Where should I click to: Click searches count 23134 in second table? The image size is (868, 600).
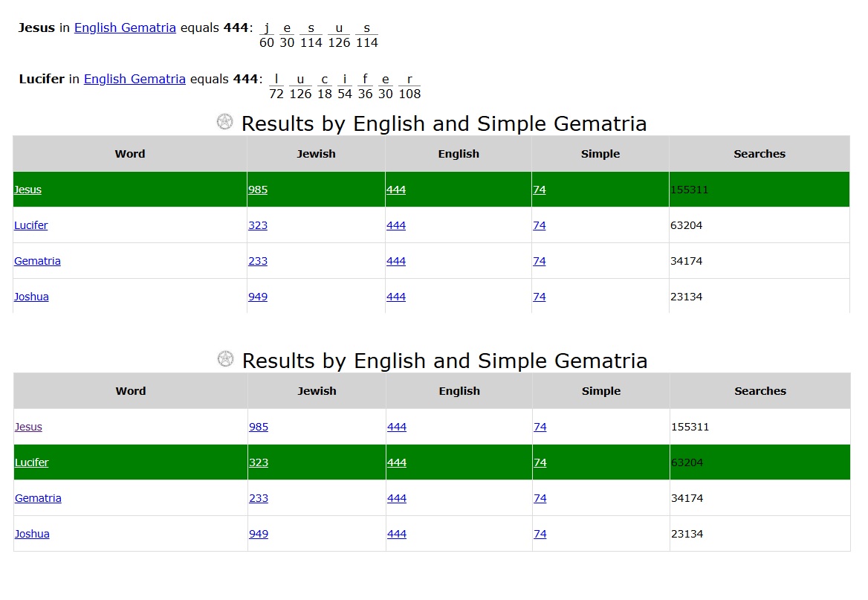pos(687,534)
